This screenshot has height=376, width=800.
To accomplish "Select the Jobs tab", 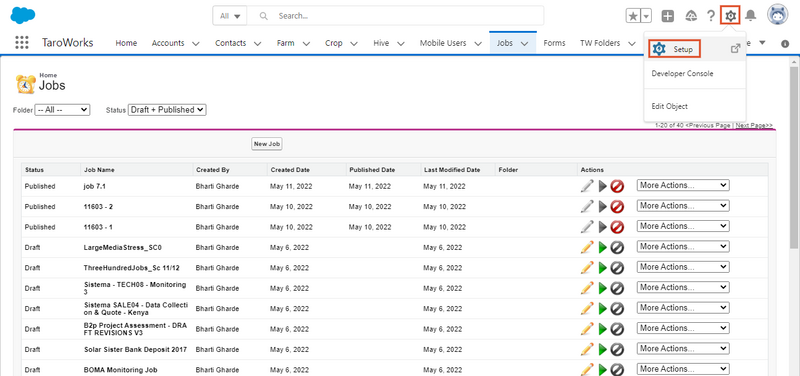I will click(505, 43).
